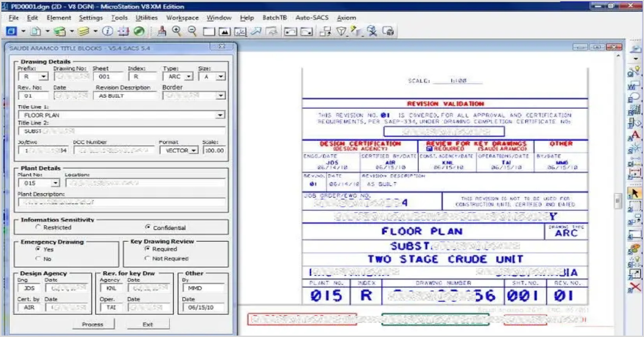This screenshot has width=644, height=337.
Task: Click the Revision Description field AS BUILT
Action: (x=125, y=96)
